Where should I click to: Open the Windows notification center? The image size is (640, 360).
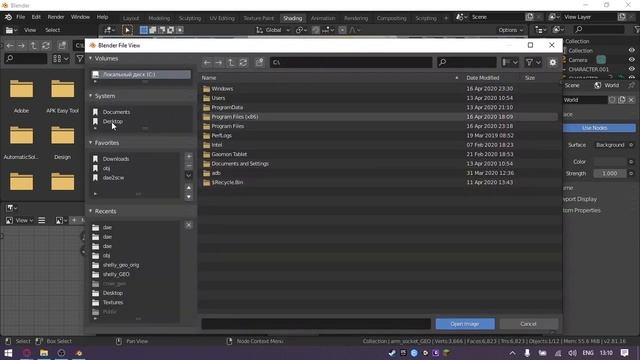[624, 353]
